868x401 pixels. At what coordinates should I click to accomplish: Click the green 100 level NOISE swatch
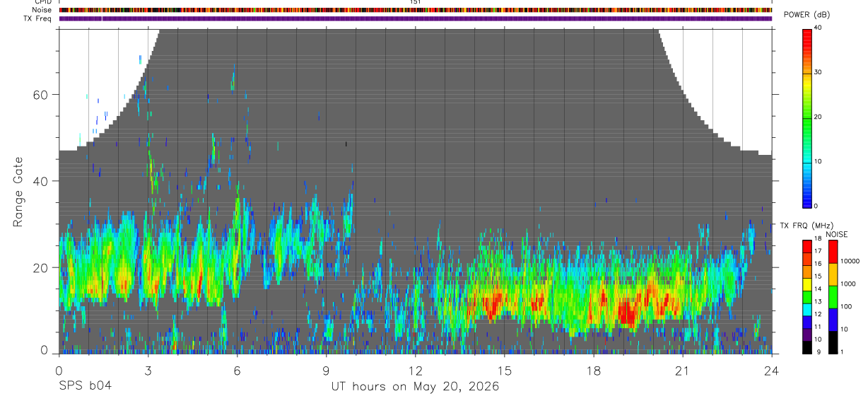(832, 297)
